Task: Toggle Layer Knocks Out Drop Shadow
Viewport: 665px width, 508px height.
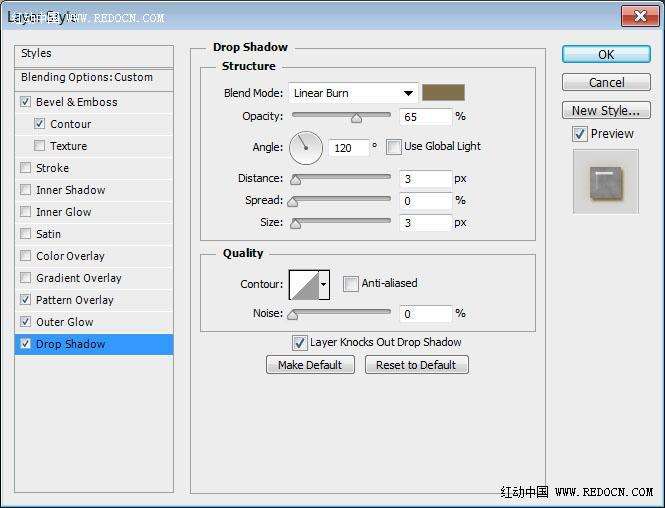Action: click(299, 343)
